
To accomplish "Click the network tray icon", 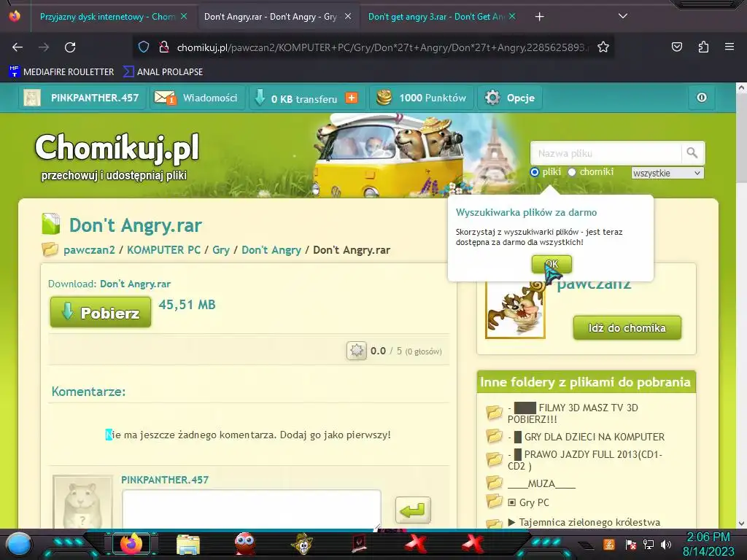I will coord(648,544).
